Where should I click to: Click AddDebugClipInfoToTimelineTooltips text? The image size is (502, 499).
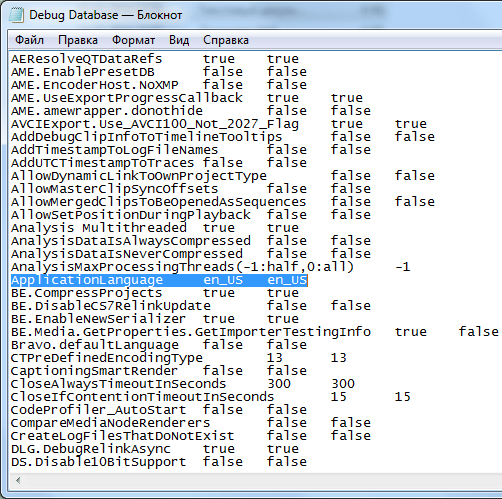click(147, 137)
